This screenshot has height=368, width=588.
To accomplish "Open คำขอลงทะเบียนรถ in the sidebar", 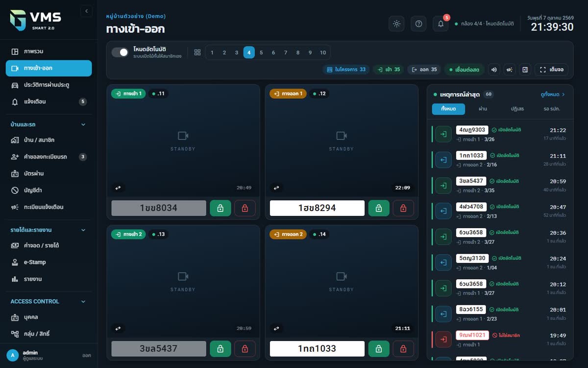I will (49, 157).
